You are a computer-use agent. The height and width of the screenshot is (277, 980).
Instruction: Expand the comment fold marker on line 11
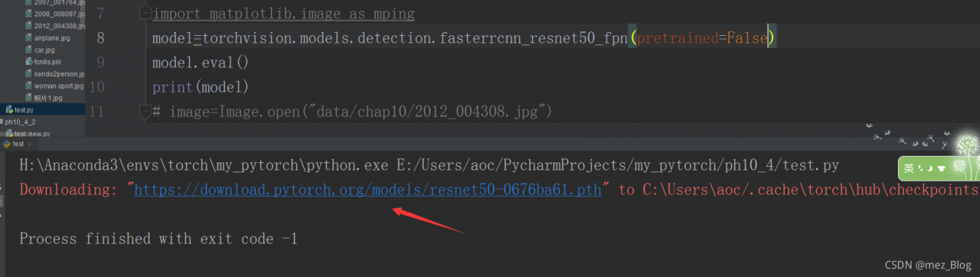(x=145, y=112)
